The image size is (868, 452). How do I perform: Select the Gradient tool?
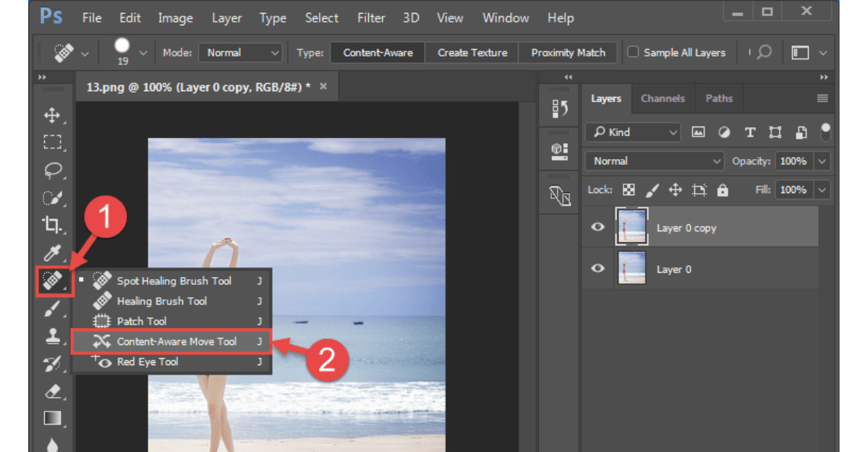[x=53, y=418]
